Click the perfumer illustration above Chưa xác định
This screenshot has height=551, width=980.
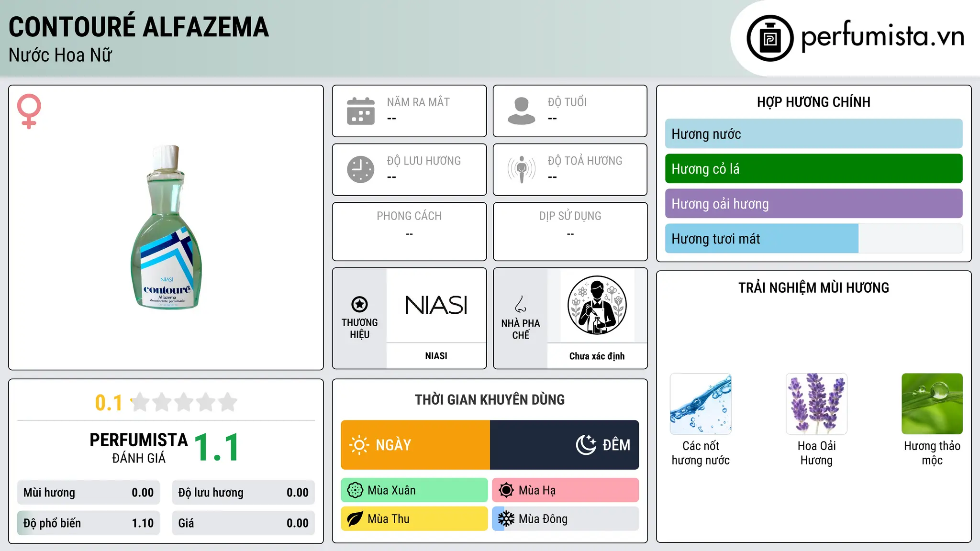[x=597, y=305]
